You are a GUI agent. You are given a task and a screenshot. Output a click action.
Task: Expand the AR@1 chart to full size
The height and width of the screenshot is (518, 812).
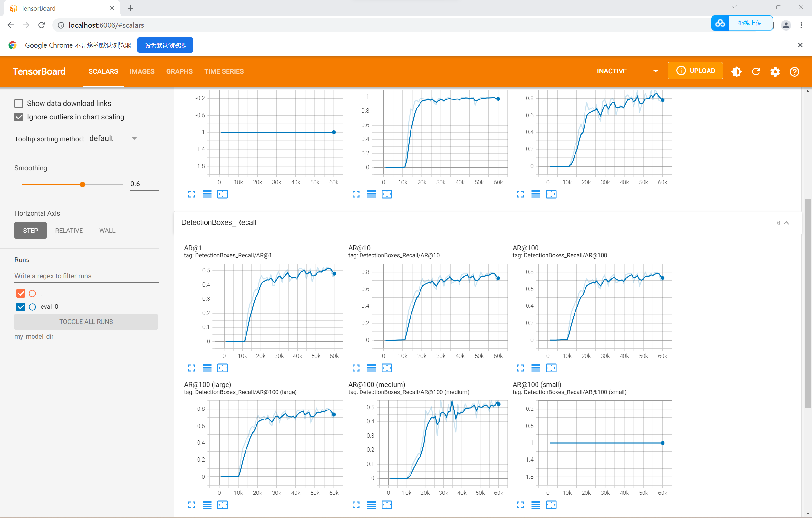pos(191,368)
